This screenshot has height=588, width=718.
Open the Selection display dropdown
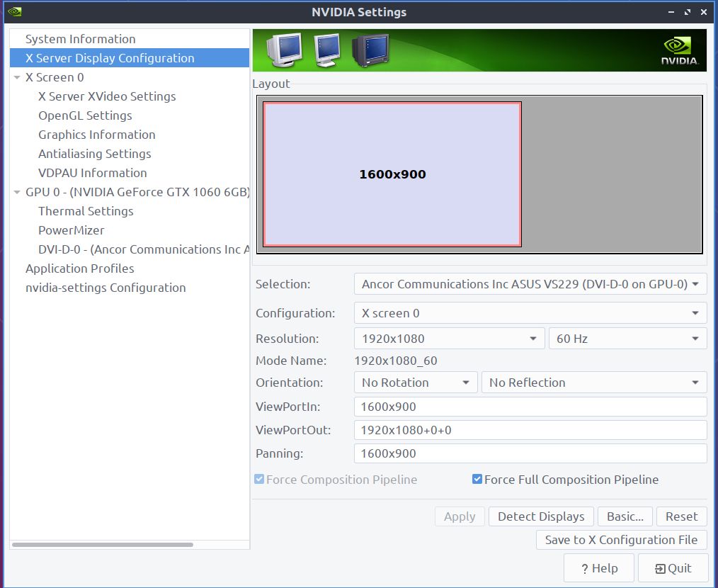coord(530,284)
